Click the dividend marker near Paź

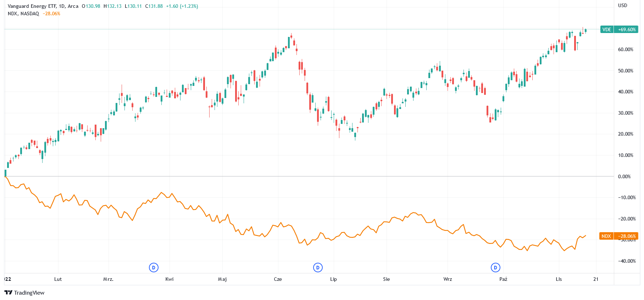coord(495,267)
